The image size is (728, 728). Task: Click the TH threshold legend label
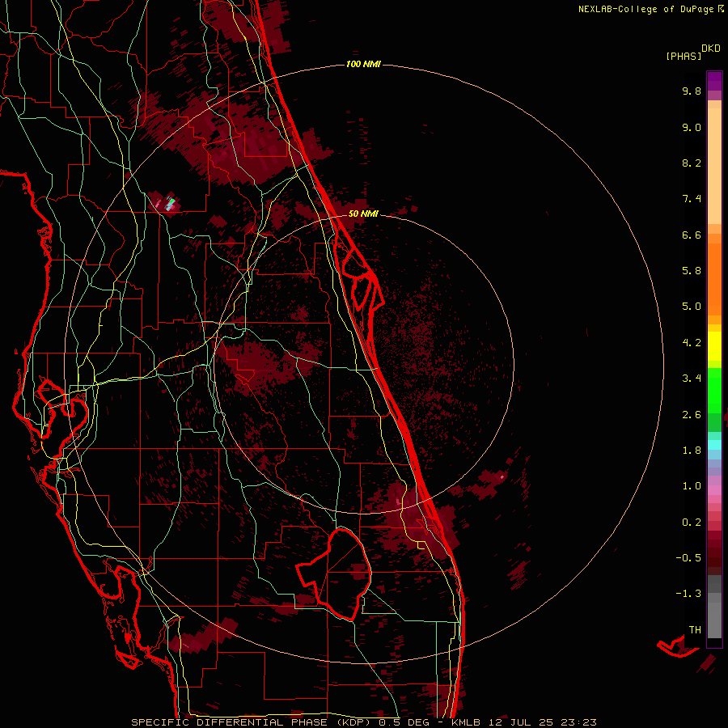pos(695,630)
